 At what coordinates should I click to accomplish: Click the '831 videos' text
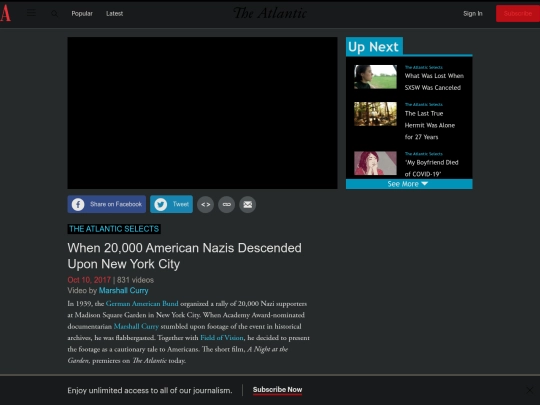coord(135,280)
